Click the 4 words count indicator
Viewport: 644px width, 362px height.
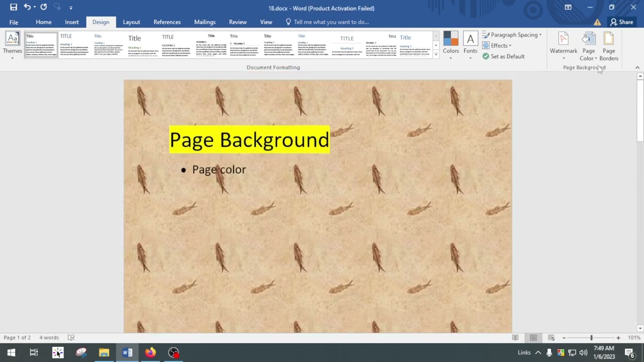[x=49, y=337]
